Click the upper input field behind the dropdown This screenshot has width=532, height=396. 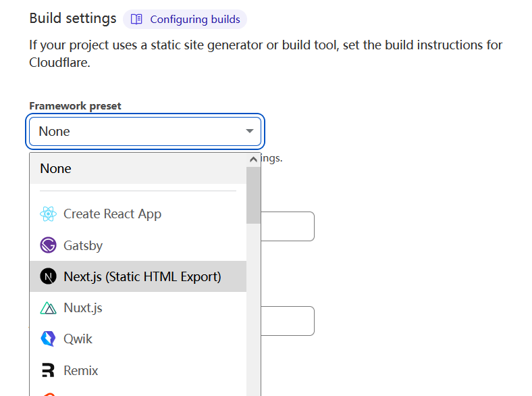288,226
